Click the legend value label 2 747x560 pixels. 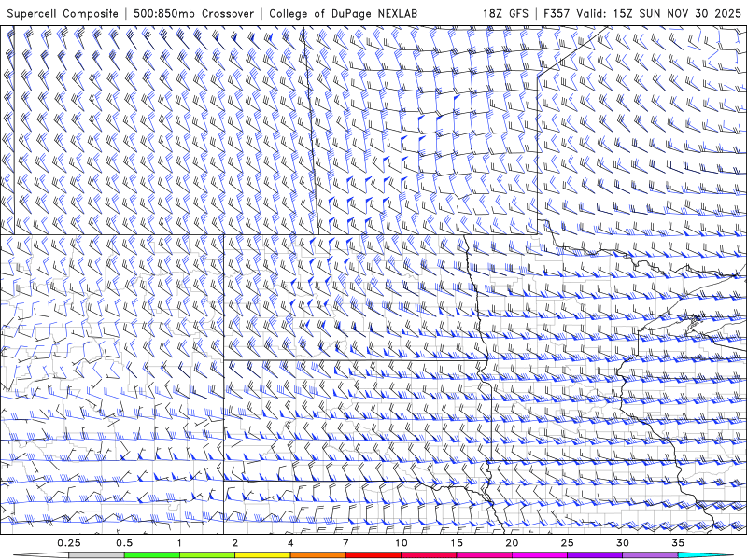pos(235,543)
